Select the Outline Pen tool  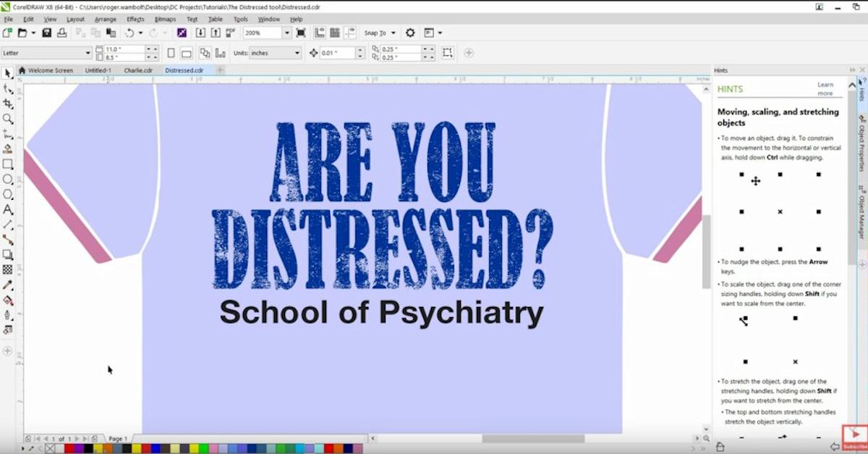pos(7,315)
